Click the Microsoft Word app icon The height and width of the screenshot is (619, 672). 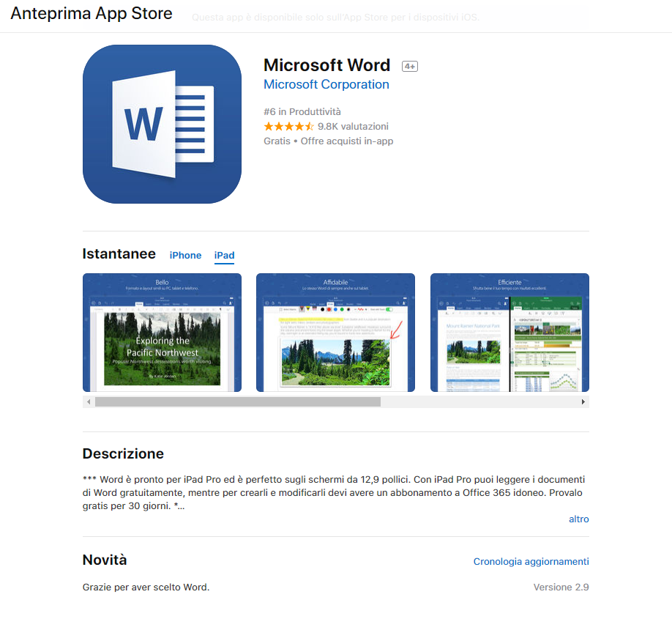(x=162, y=124)
